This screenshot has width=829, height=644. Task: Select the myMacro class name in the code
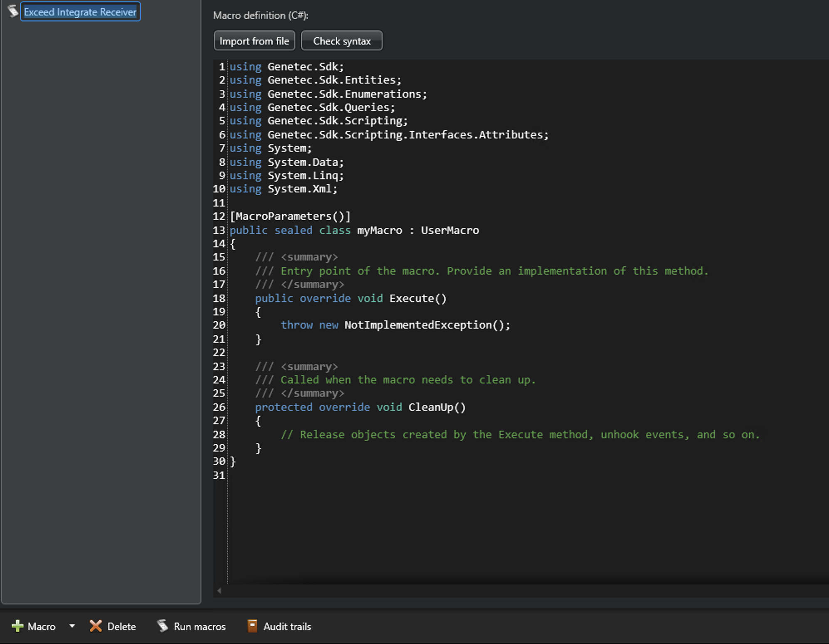pyautogui.click(x=379, y=230)
